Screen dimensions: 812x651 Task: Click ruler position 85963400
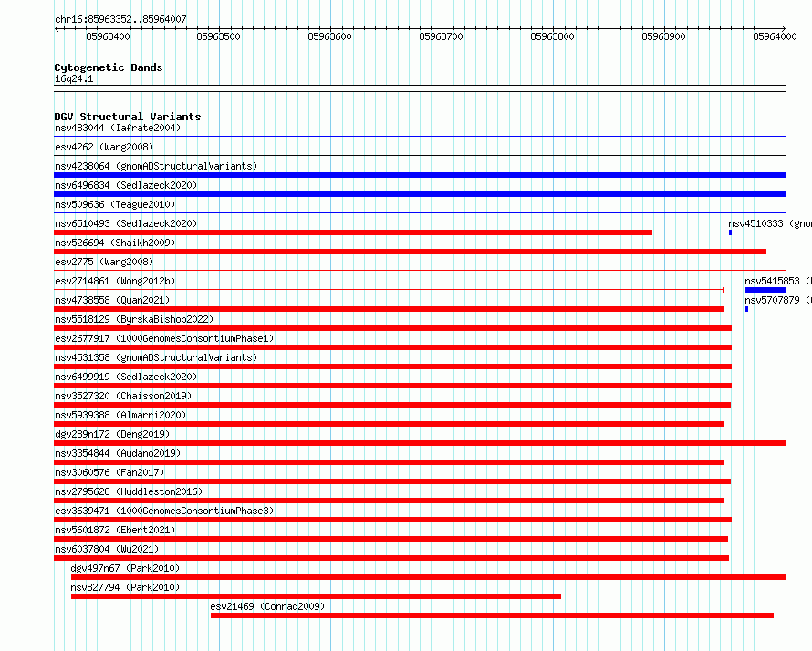pos(109,36)
